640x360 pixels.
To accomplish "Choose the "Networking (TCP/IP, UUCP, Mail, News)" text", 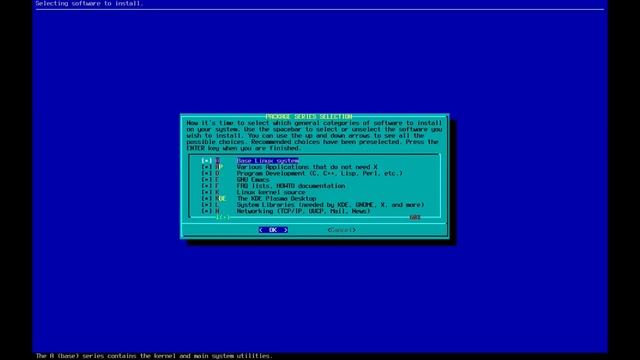I will coord(304,211).
